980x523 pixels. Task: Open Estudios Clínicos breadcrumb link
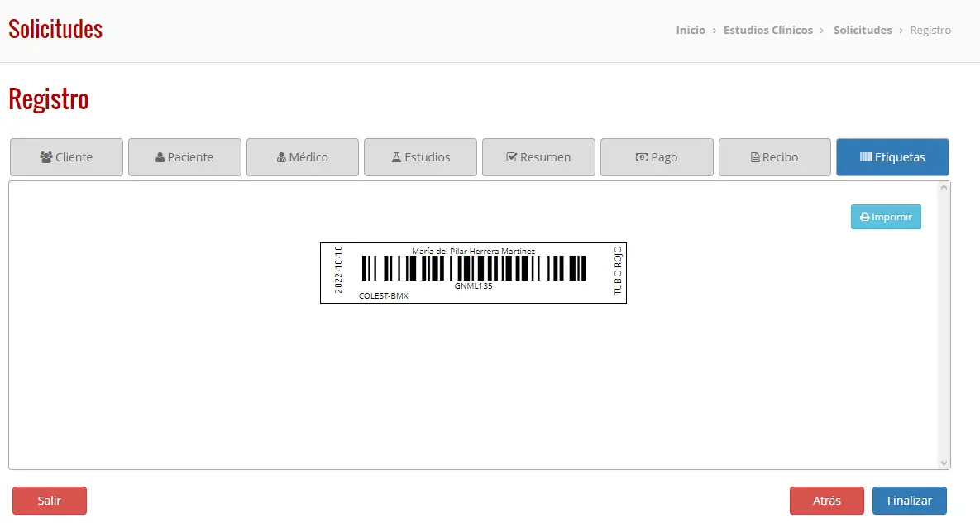(x=768, y=30)
